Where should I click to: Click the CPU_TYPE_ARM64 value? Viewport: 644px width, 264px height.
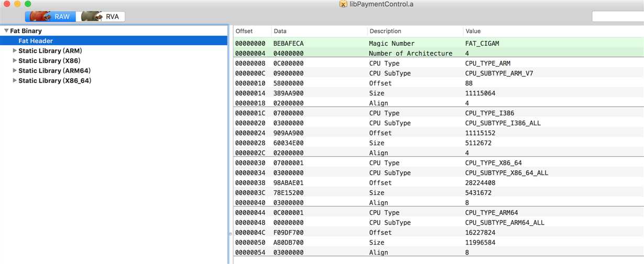click(491, 213)
